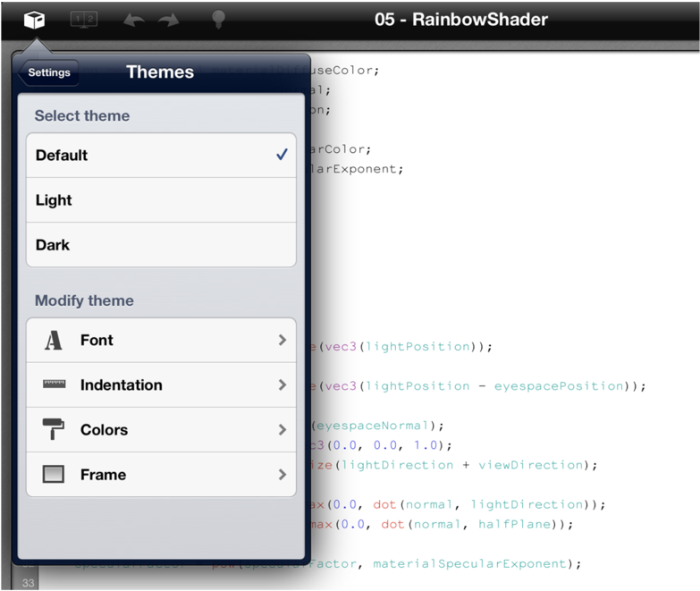Click the square Frame icon
The height and width of the screenshot is (591, 700).
54,474
